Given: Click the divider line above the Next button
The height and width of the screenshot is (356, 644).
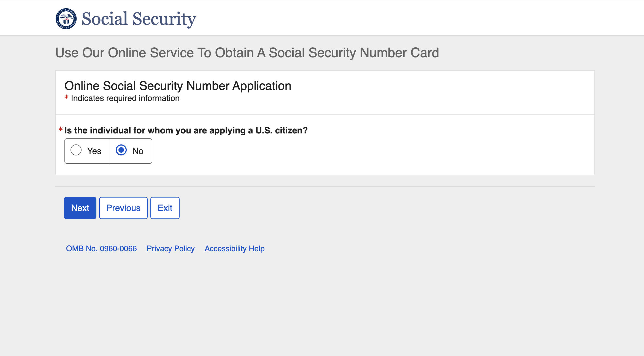Looking at the screenshot, I should 325,187.
